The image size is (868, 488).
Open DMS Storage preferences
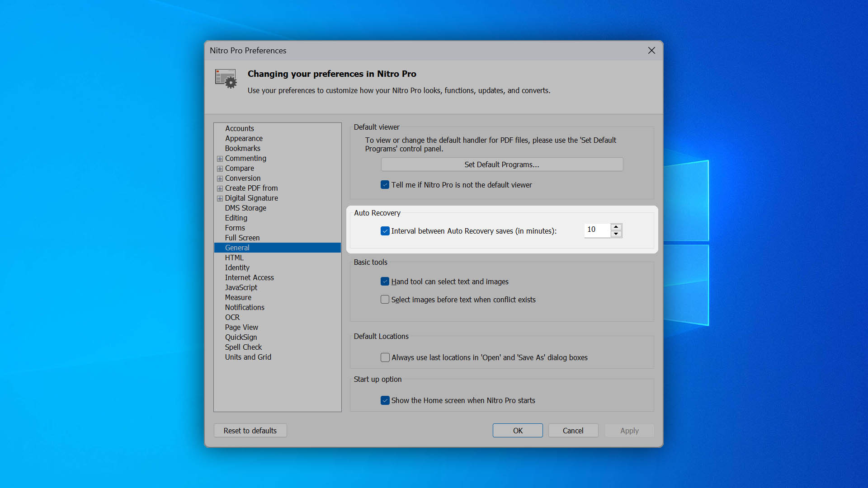[245, 208]
